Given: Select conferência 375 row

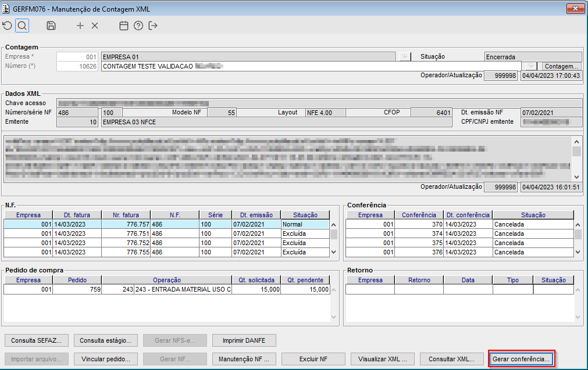Looking at the screenshot, I should coord(459,243).
